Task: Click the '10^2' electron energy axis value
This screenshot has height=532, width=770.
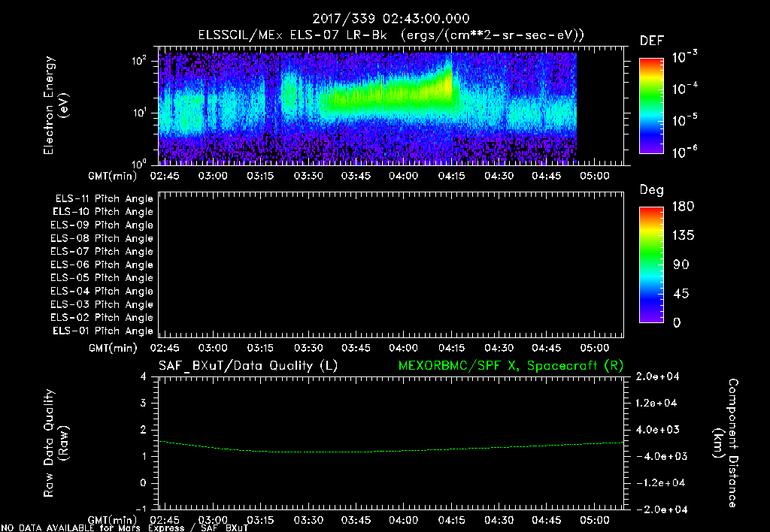Action: [139, 61]
